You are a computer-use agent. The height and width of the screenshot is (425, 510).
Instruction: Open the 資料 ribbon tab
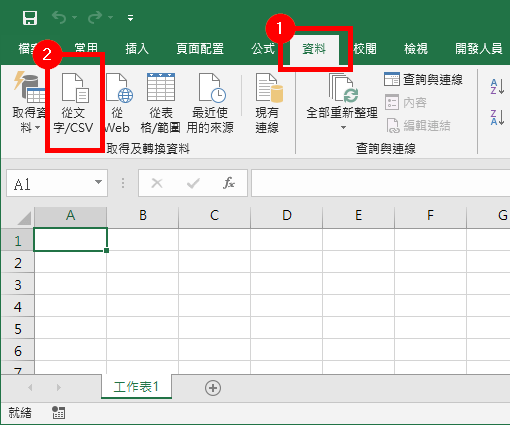coord(314,49)
